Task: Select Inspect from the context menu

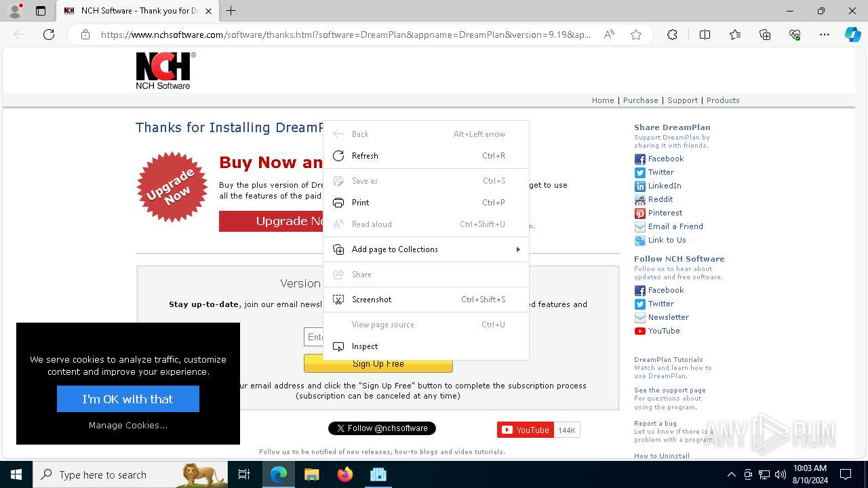Action: click(x=426, y=346)
